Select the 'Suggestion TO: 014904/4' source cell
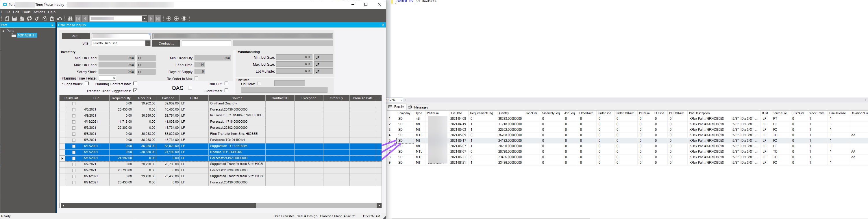This screenshot has width=868, height=219. coord(237,146)
